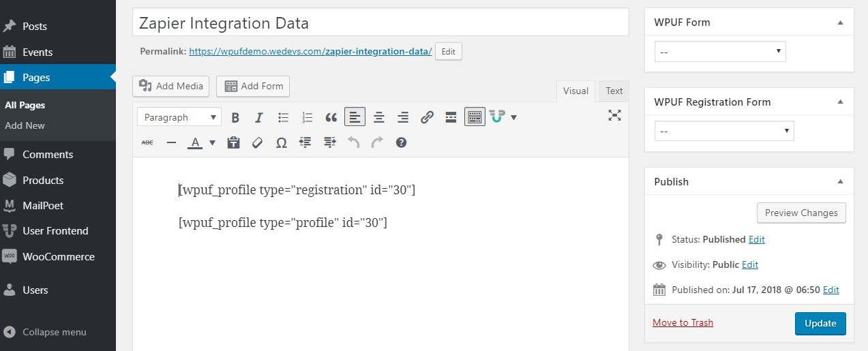
Task: Align text left
Action: pyautogui.click(x=355, y=117)
